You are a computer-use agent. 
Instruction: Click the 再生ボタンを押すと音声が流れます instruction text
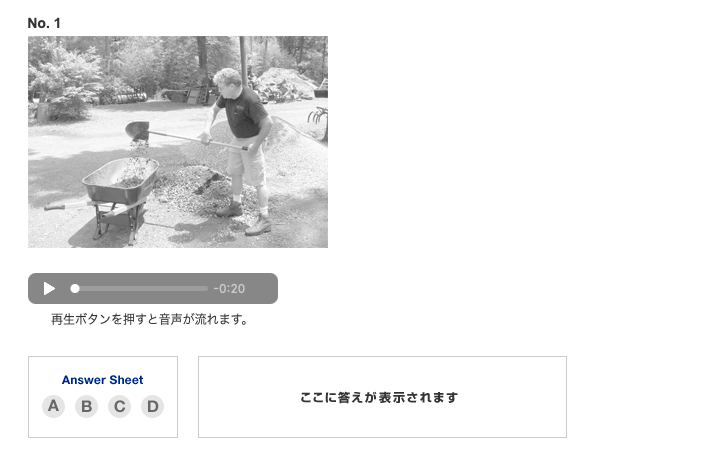click(149, 319)
